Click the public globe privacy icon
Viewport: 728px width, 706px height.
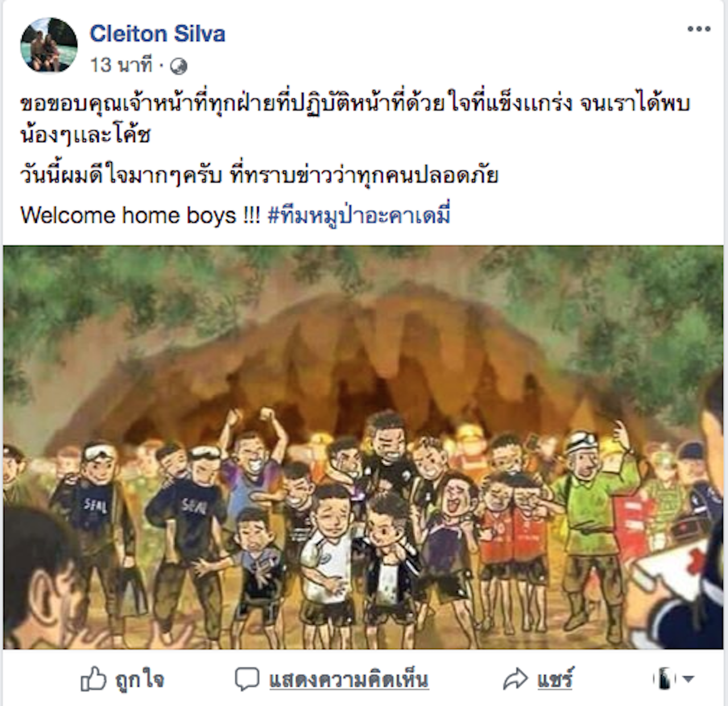tap(179, 67)
